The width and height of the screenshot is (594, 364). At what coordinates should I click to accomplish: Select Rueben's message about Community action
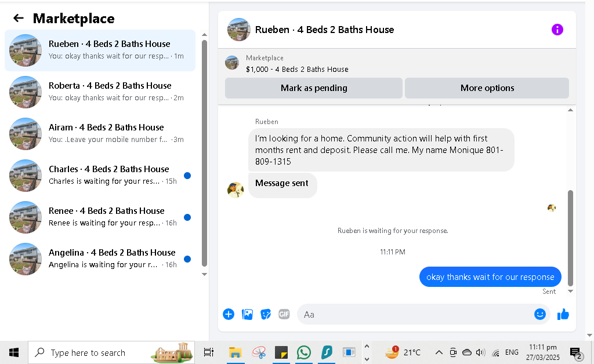tap(381, 150)
